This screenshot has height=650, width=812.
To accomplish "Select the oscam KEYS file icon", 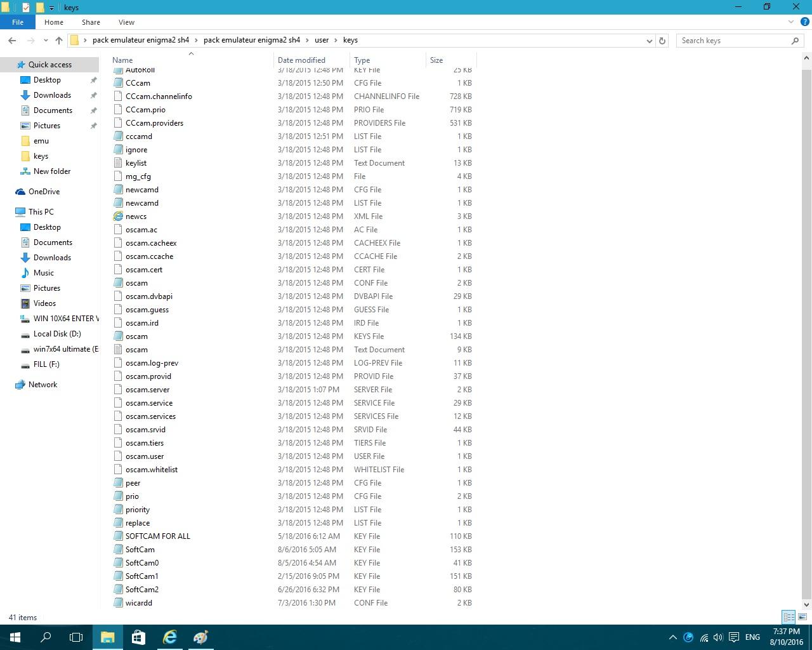I will point(118,336).
